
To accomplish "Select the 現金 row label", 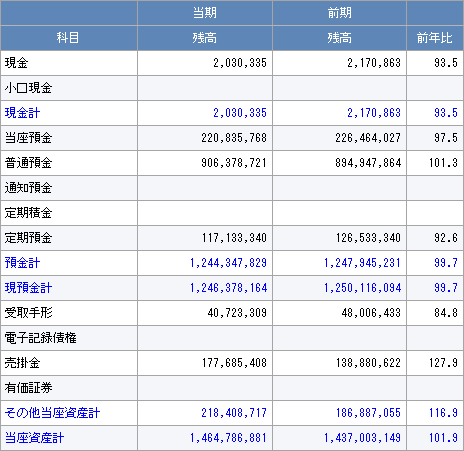I will click(x=16, y=63).
